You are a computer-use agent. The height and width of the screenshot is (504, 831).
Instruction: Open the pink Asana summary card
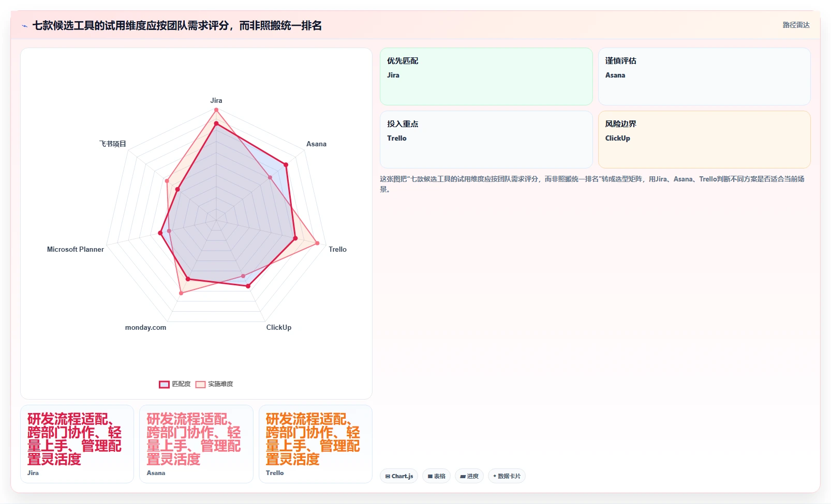pos(196,444)
